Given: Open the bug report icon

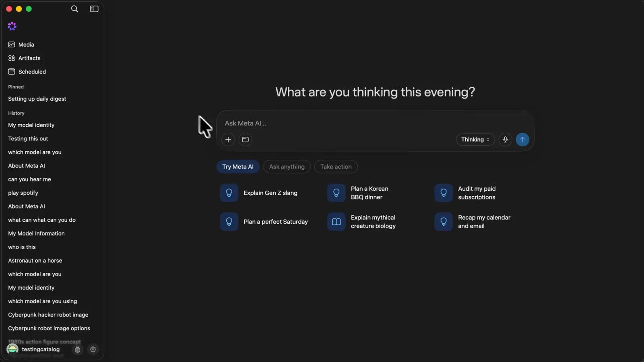Looking at the screenshot, I should (x=78, y=350).
